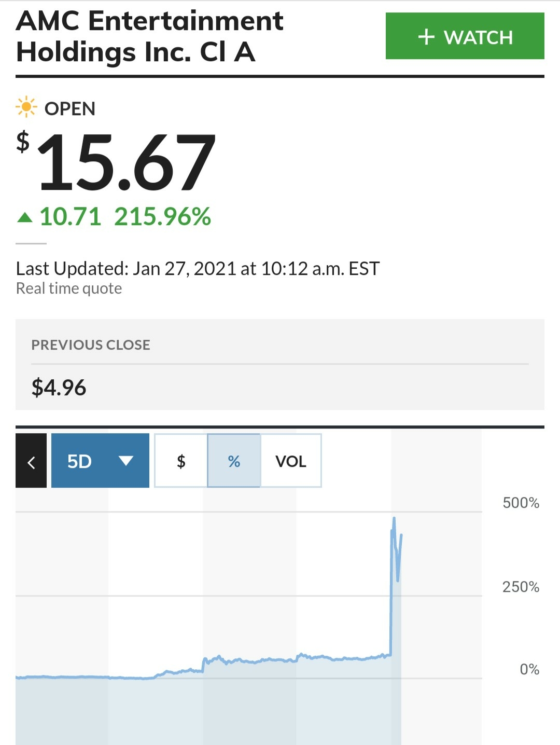Tap the $15.67 current price
560x745 pixels.
tap(116, 162)
